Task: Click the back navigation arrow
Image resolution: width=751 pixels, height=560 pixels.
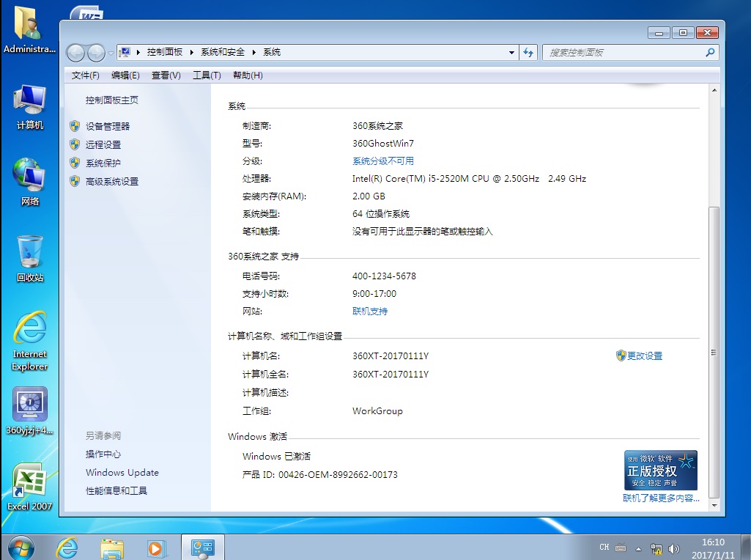Action: click(x=75, y=53)
